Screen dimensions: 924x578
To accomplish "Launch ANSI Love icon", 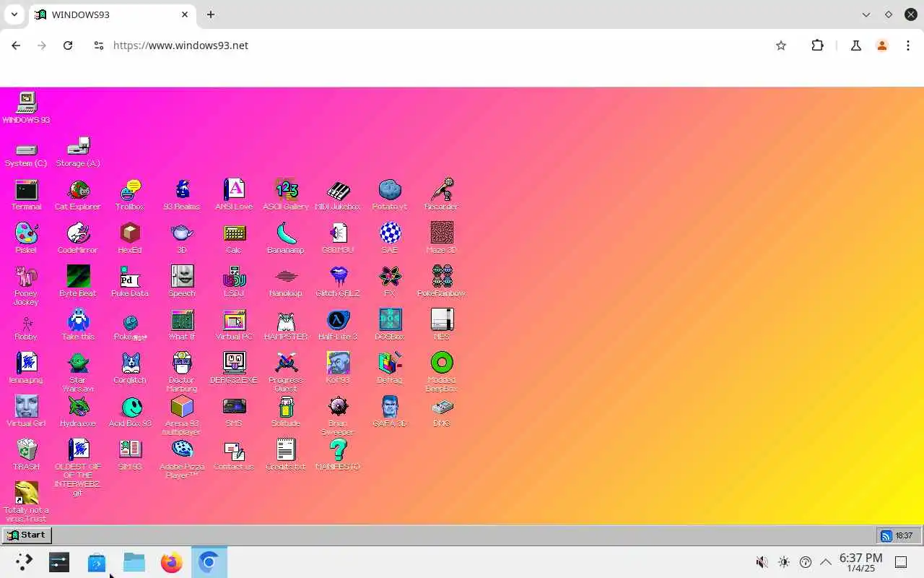I will click(x=234, y=195).
